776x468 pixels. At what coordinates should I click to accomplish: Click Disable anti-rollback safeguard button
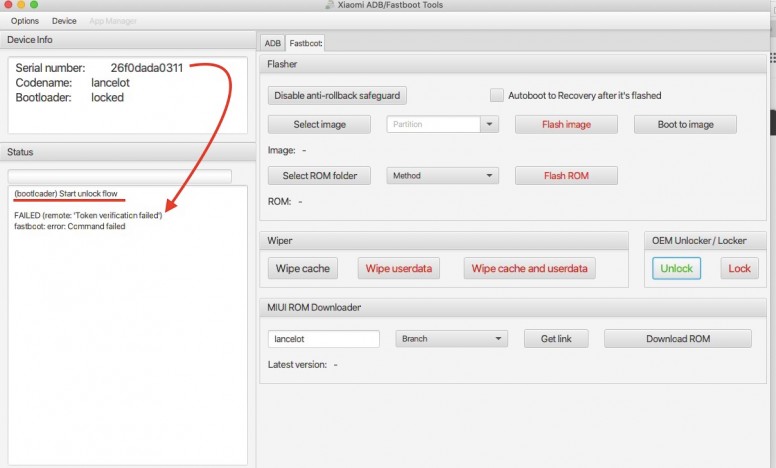(337, 95)
